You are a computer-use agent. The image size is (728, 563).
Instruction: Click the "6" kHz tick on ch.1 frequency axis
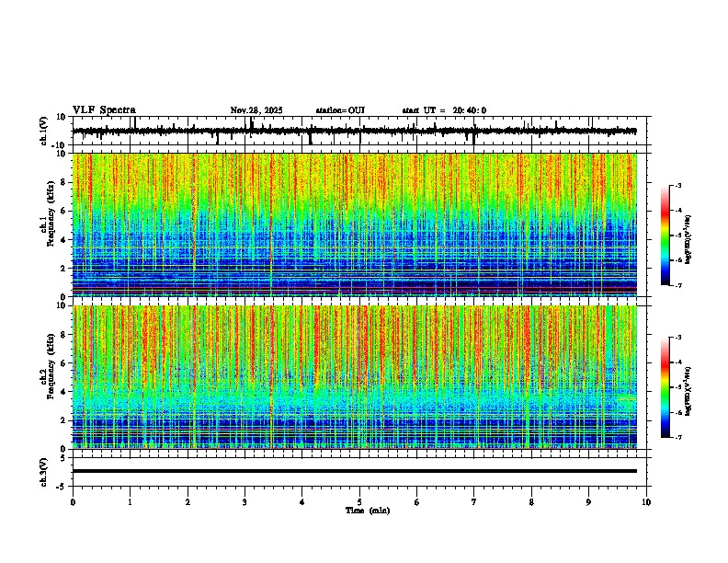click(64, 211)
